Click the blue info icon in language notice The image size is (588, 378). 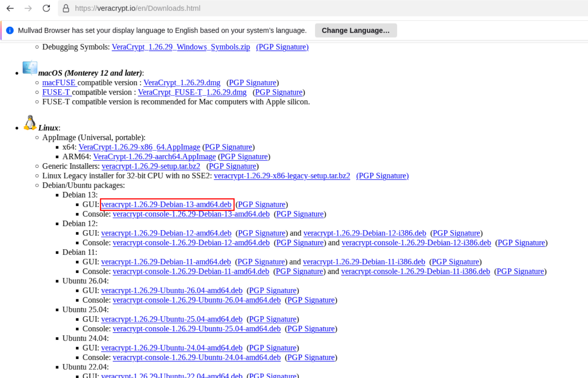[10, 31]
